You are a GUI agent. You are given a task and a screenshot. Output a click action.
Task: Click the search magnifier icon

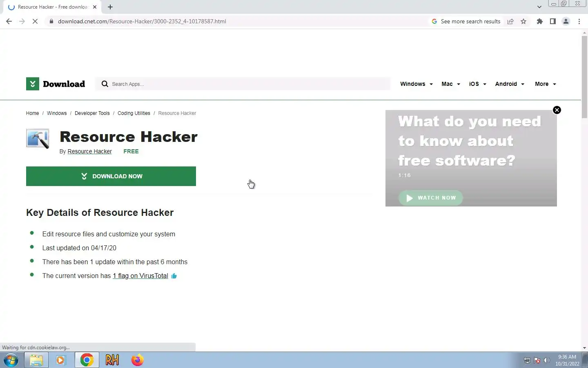point(105,84)
